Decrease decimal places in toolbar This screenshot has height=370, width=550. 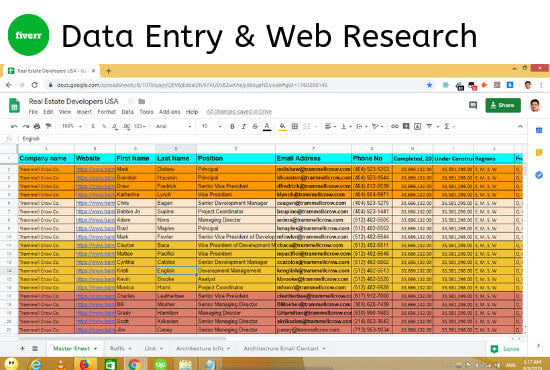pos(115,126)
